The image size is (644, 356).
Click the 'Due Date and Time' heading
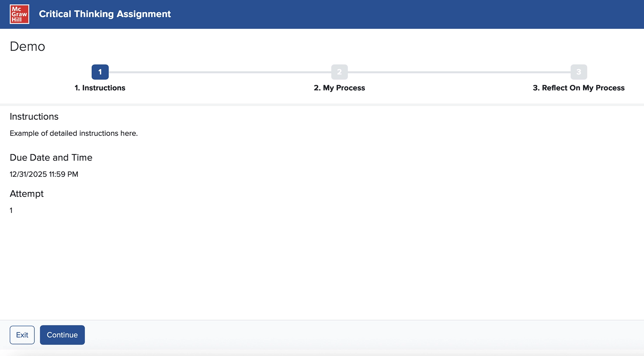pyautogui.click(x=51, y=157)
